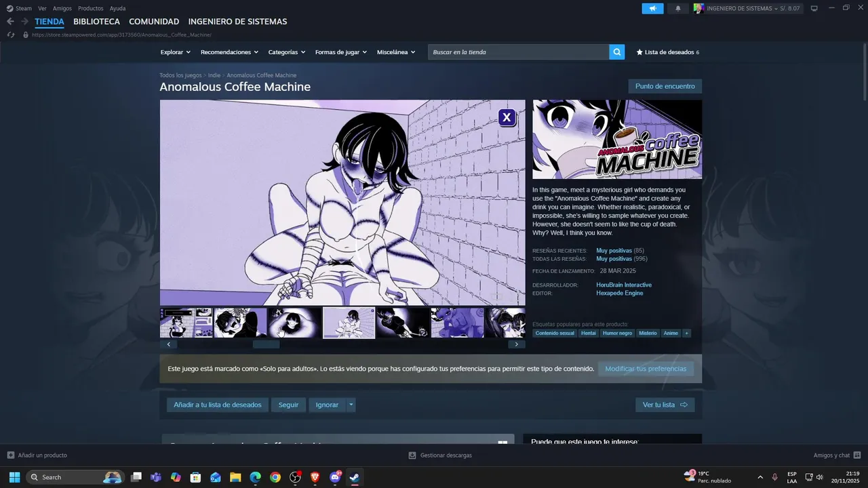868x488 pixels.
Task: Click the weather widget showing 19°C
Action: pyautogui.click(x=707, y=477)
